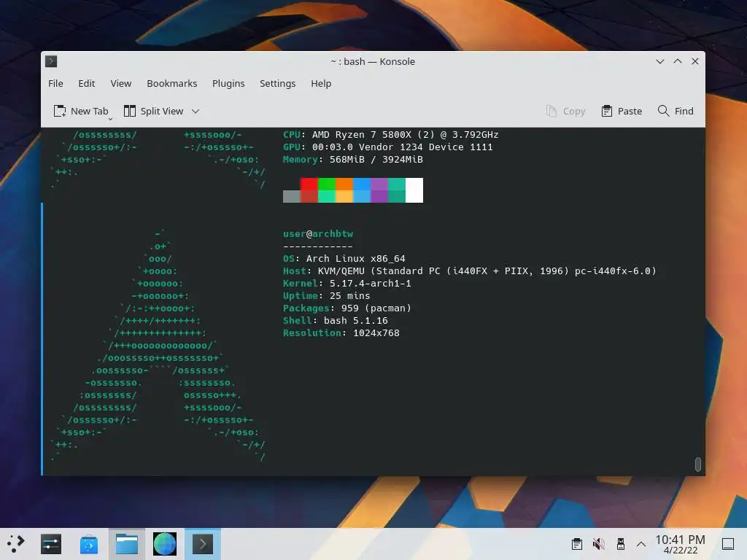Expand hidden system tray icons
The width and height of the screenshot is (747, 560).
(x=641, y=544)
